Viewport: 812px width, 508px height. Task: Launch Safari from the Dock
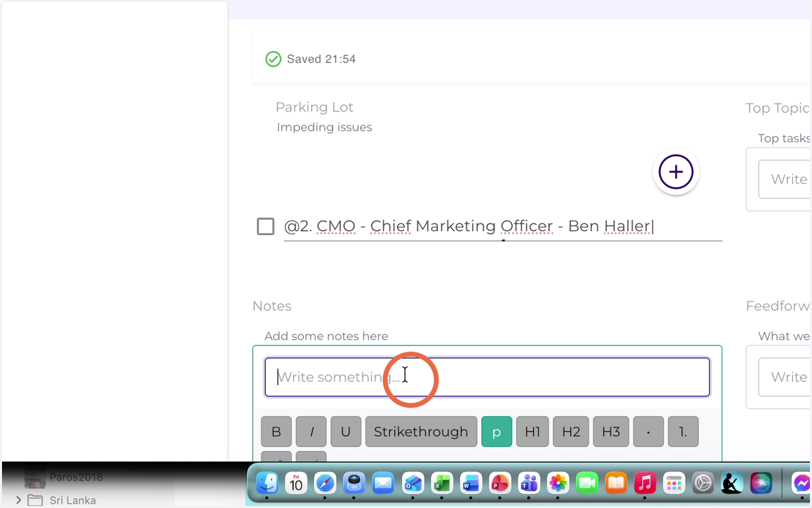(325, 483)
